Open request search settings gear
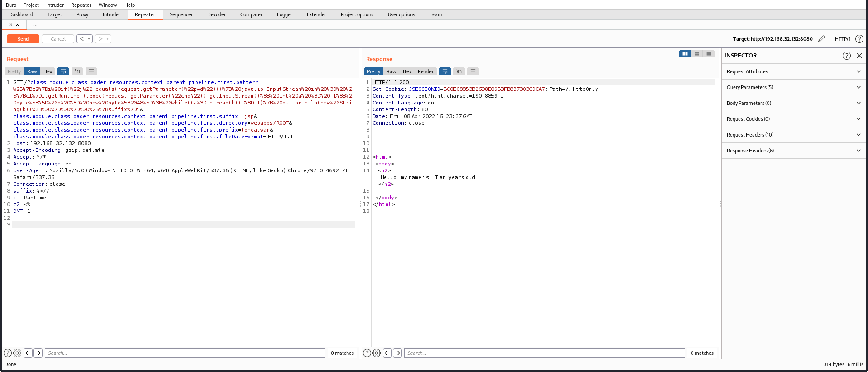 pos(17,353)
